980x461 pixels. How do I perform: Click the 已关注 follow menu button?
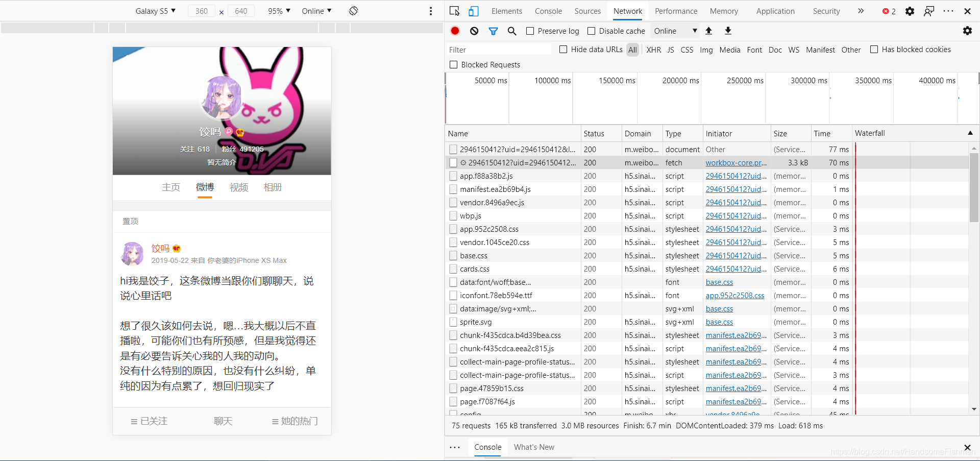149,421
